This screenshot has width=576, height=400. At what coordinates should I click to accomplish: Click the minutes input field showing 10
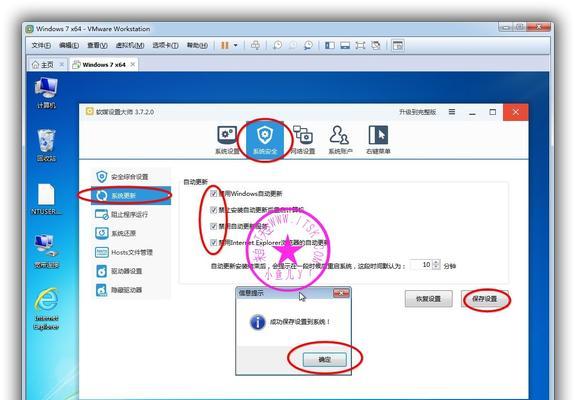(421, 265)
